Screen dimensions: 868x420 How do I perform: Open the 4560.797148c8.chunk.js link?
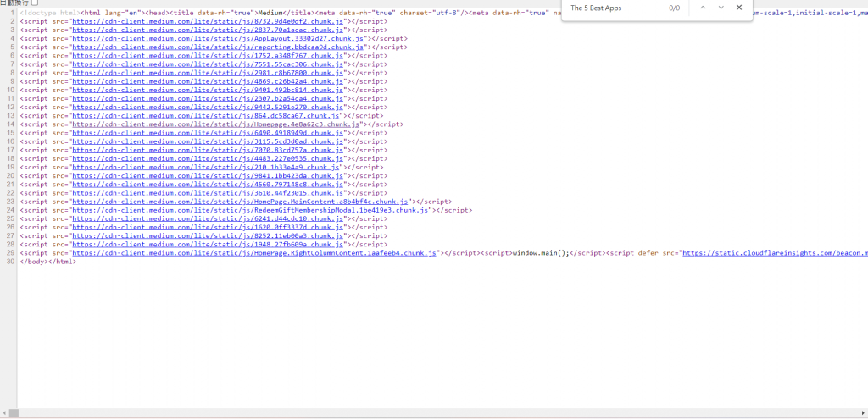209,184
